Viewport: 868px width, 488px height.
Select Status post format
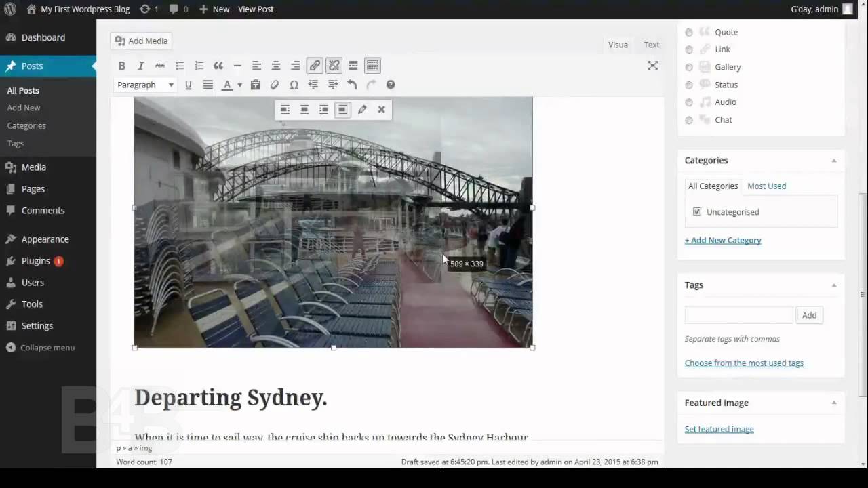click(x=689, y=85)
